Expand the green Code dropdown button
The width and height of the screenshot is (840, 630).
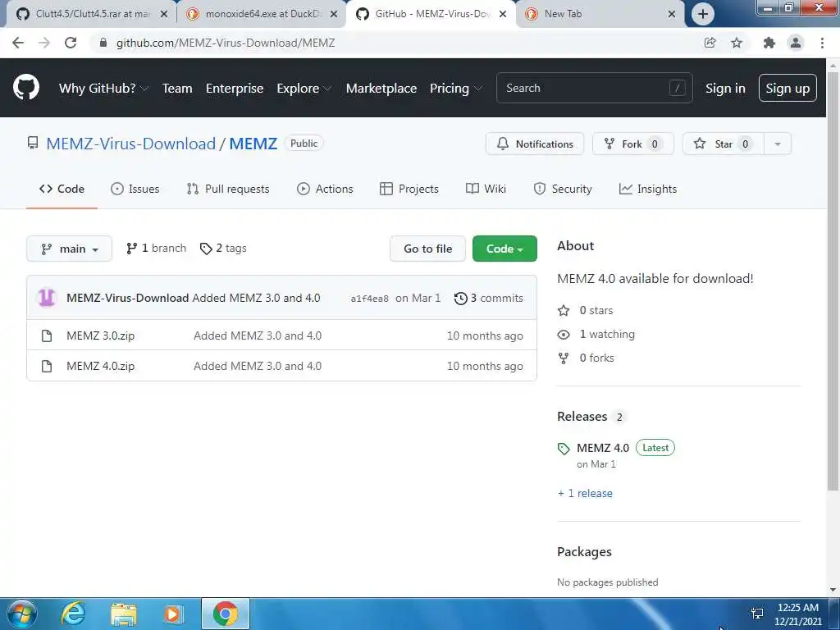click(504, 249)
